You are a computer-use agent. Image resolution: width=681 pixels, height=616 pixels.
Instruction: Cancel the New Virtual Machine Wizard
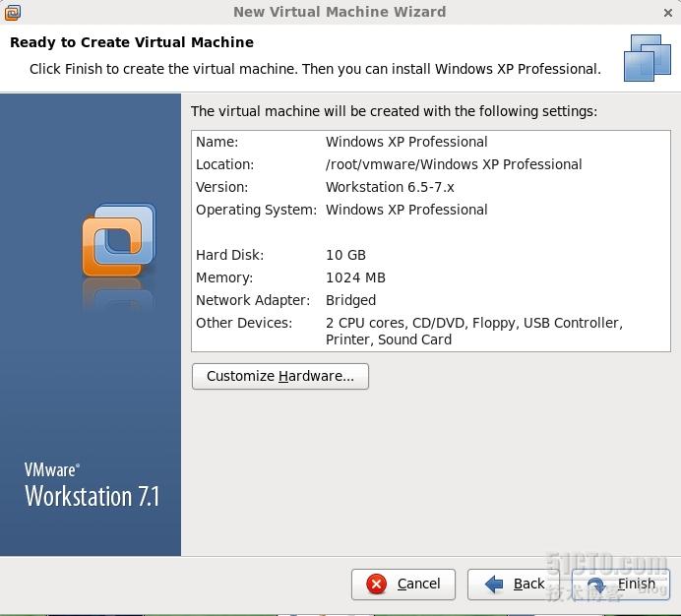(x=403, y=585)
